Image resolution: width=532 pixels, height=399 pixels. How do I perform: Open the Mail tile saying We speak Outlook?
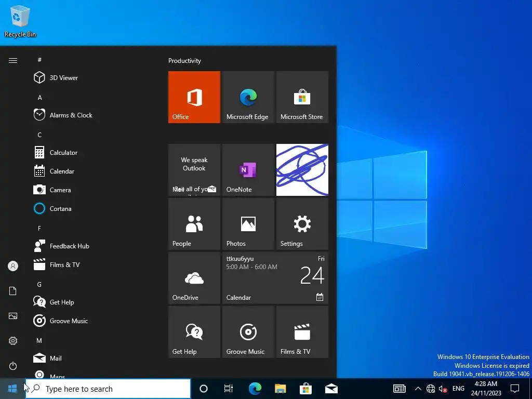pos(194,170)
